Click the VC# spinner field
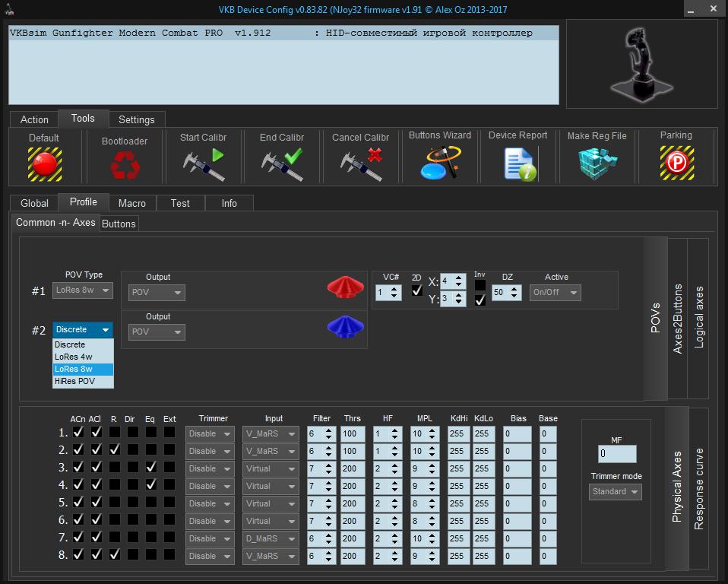Viewport: 728px width, 584px height. pos(388,293)
